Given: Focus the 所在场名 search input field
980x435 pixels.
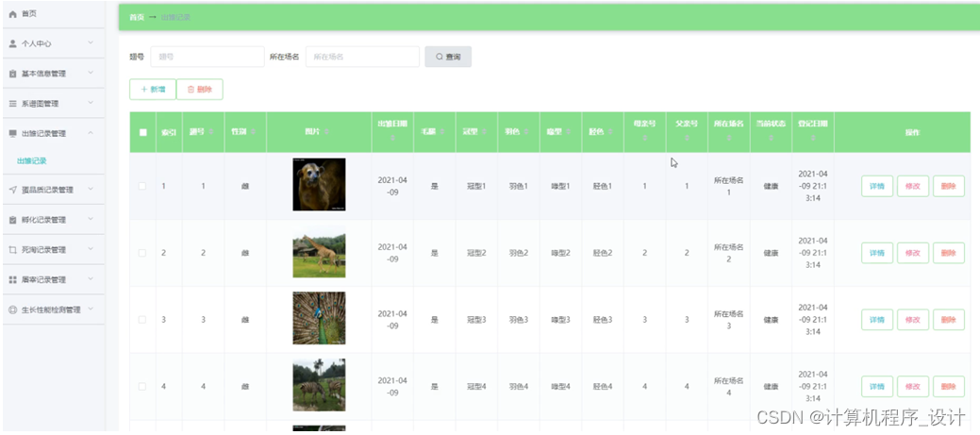Looking at the screenshot, I should (x=362, y=57).
